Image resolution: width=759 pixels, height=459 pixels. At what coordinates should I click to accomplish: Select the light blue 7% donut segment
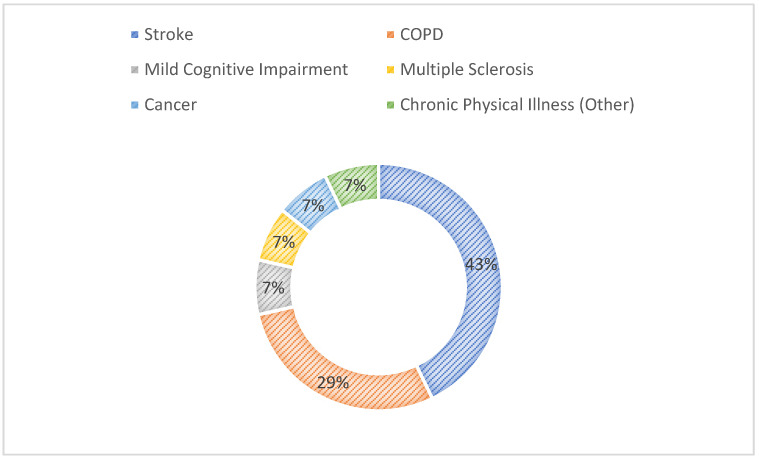[312, 205]
